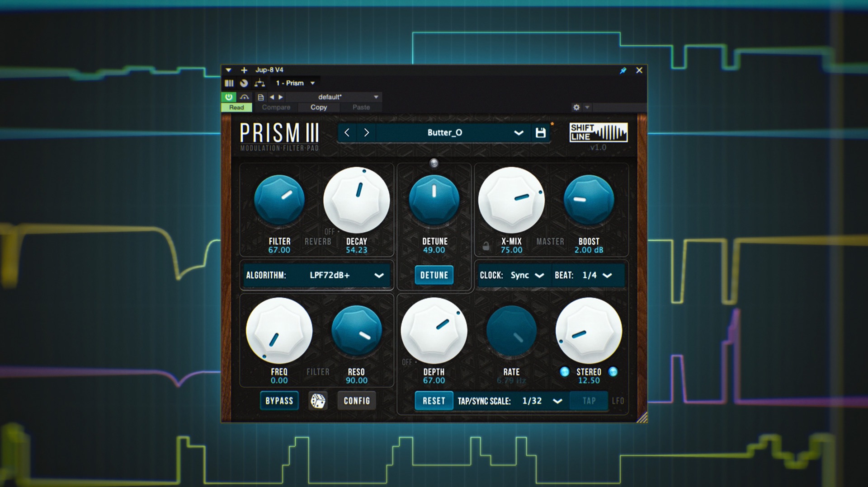Open plugin settings via the gear icon

pos(576,108)
